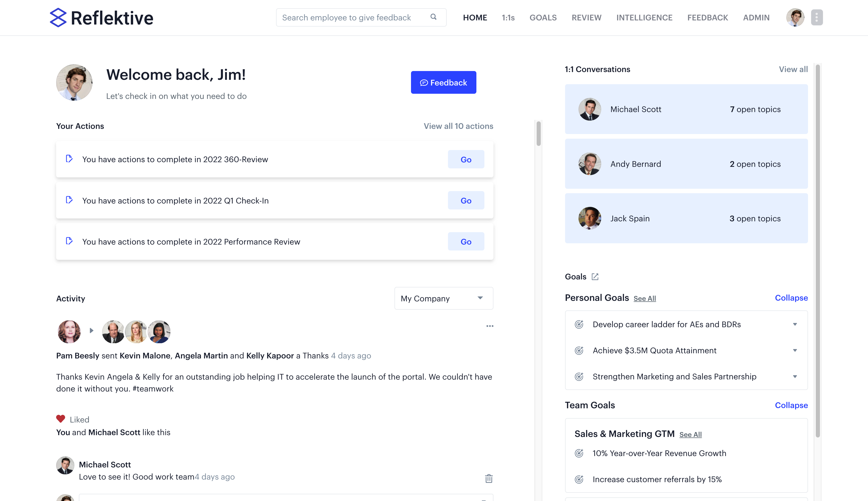Click Go on 2022 Performance Review action
This screenshot has width=868, height=501.
tap(466, 241)
